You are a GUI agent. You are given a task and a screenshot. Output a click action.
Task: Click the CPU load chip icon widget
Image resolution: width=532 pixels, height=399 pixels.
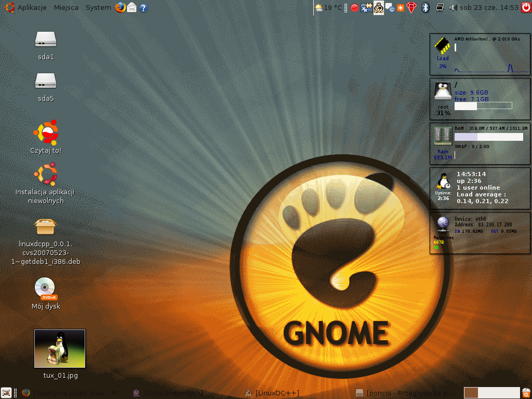coord(443,46)
